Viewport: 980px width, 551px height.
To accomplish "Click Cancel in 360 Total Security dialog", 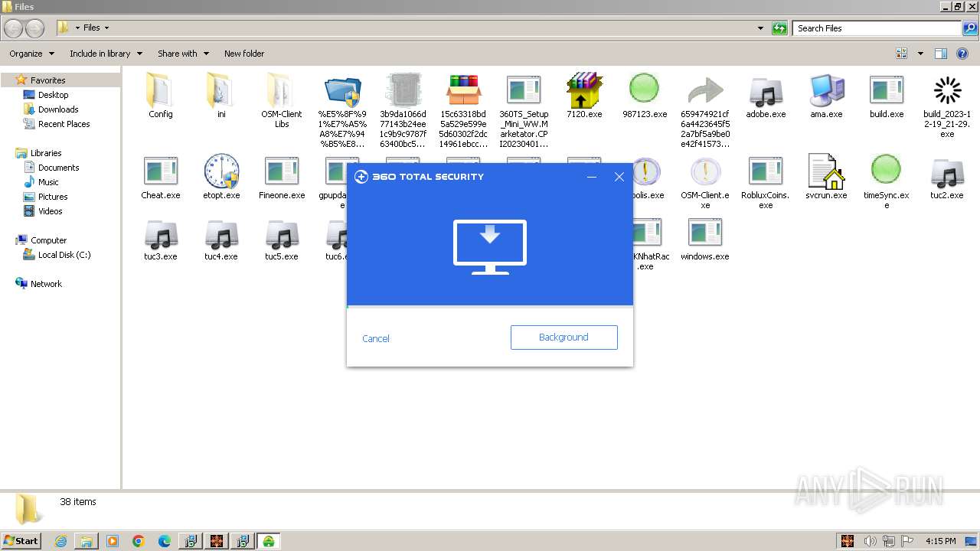I will (x=376, y=338).
